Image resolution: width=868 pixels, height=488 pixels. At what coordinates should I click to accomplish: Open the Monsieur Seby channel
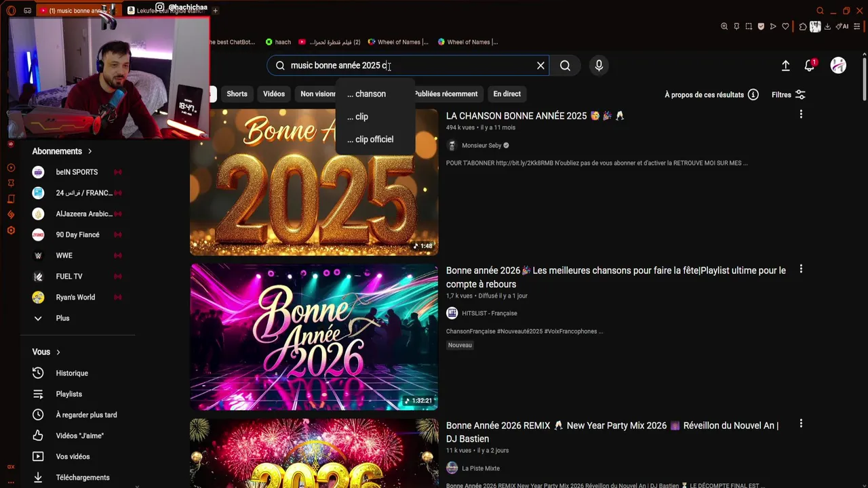pos(481,146)
